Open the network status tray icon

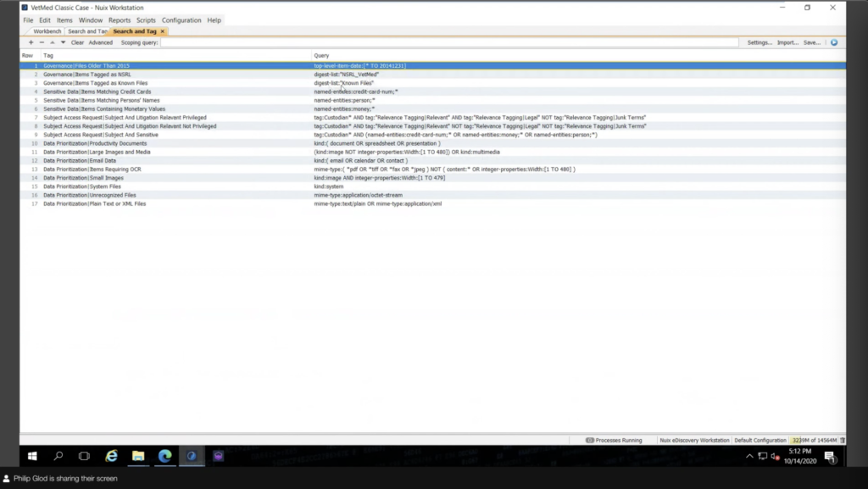[x=762, y=456]
